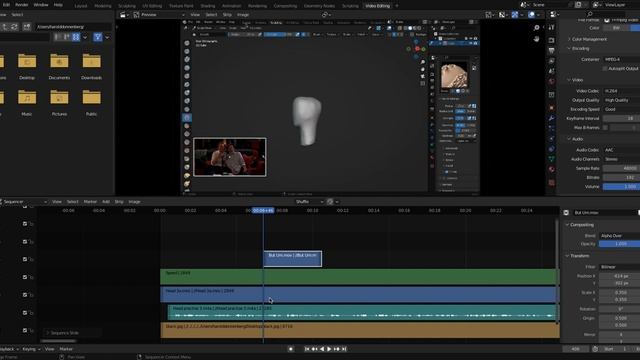Toggle mute checkbox for the teal audio channel
Screen dimensions: 640x360
(25, 313)
